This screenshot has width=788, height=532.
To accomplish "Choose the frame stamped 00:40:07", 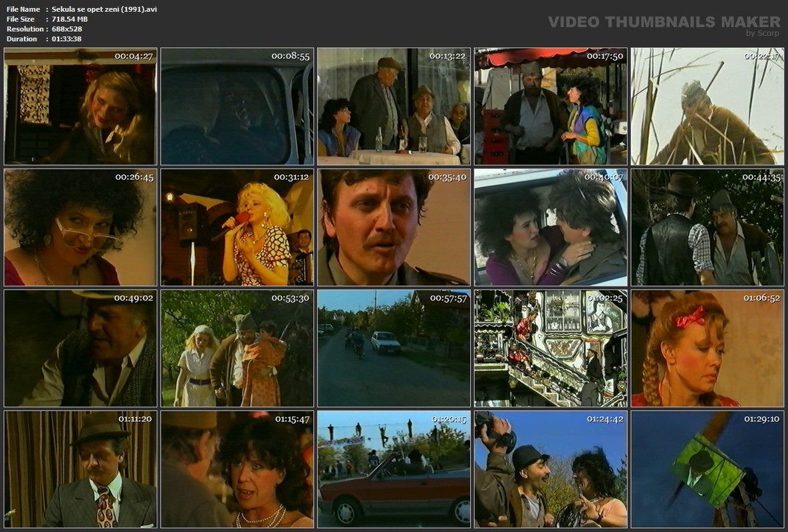I will tap(551, 227).
